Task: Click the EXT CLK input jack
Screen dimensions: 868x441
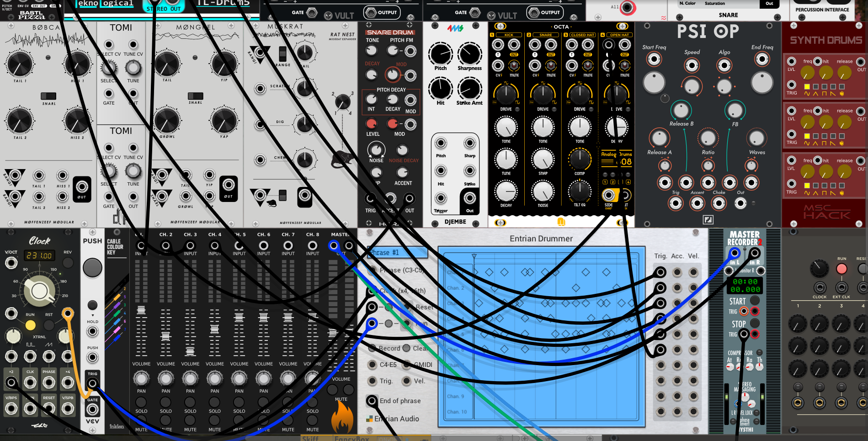Action: (841, 287)
